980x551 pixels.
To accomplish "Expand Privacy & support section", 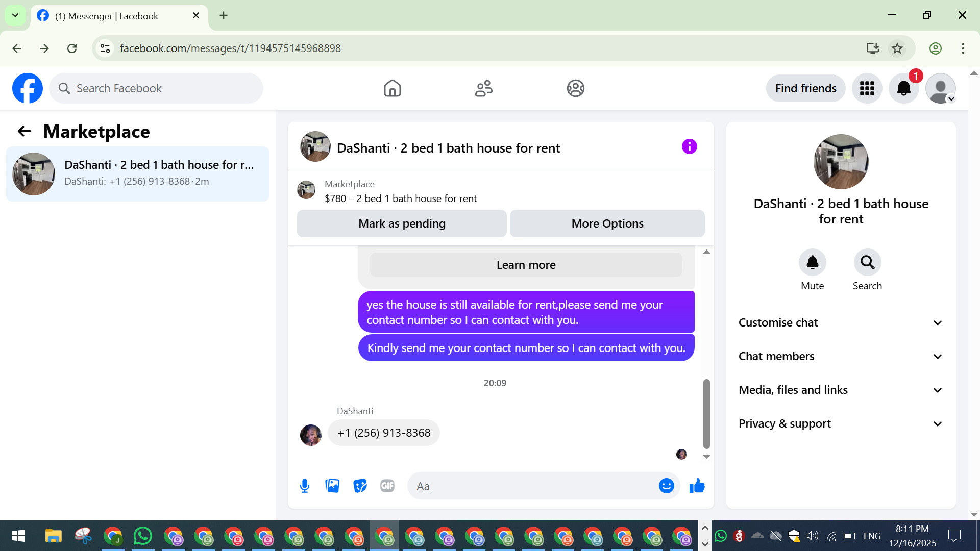I will pyautogui.click(x=841, y=423).
